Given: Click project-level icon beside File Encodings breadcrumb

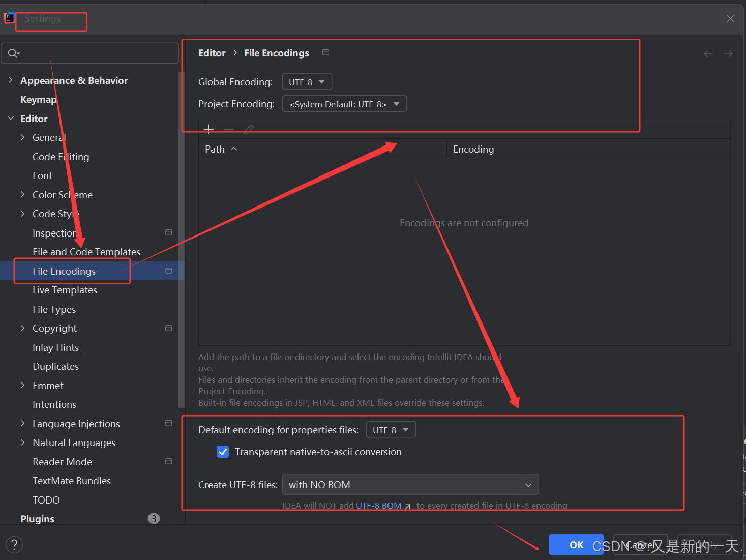Looking at the screenshot, I should [x=326, y=52].
